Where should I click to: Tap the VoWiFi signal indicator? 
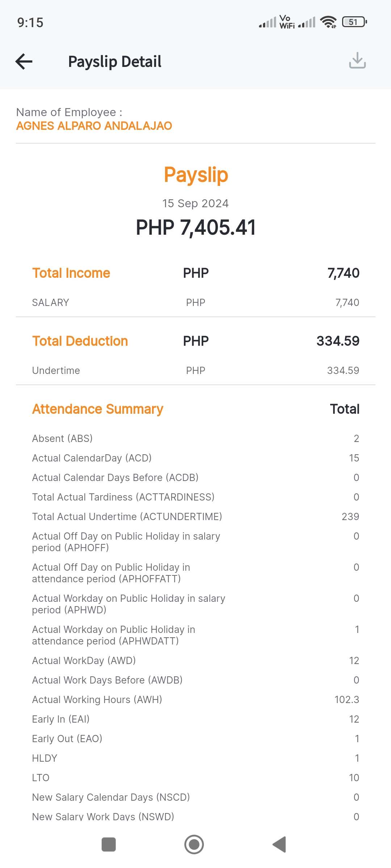pyautogui.click(x=287, y=22)
